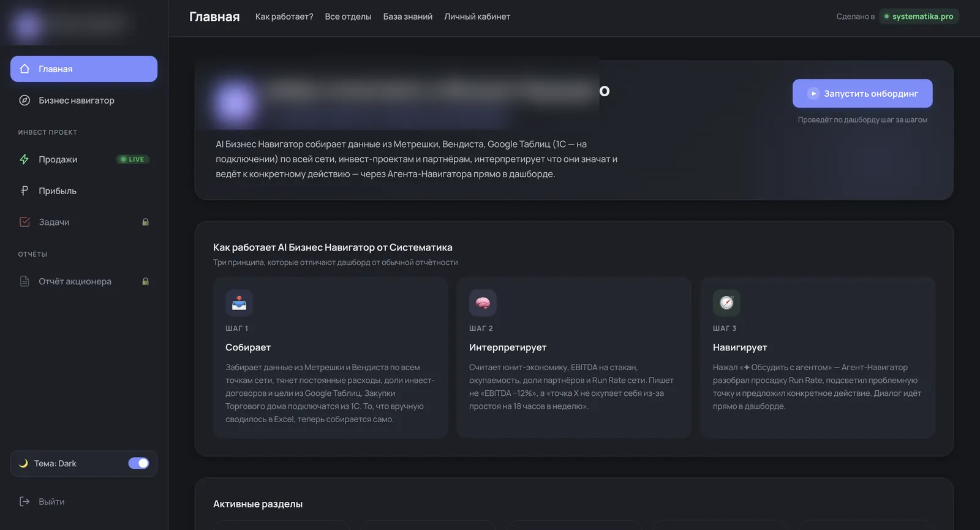Follow the systematika.pro link
The width and height of the screenshot is (980, 530).
pyautogui.click(x=919, y=17)
